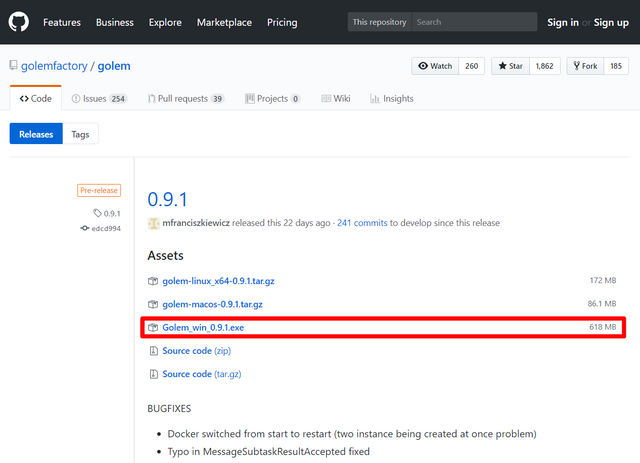Image resolution: width=640 pixels, height=463 pixels.
Task: Open the Insights tab
Action: pyautogui.click(x=392, y=99)
